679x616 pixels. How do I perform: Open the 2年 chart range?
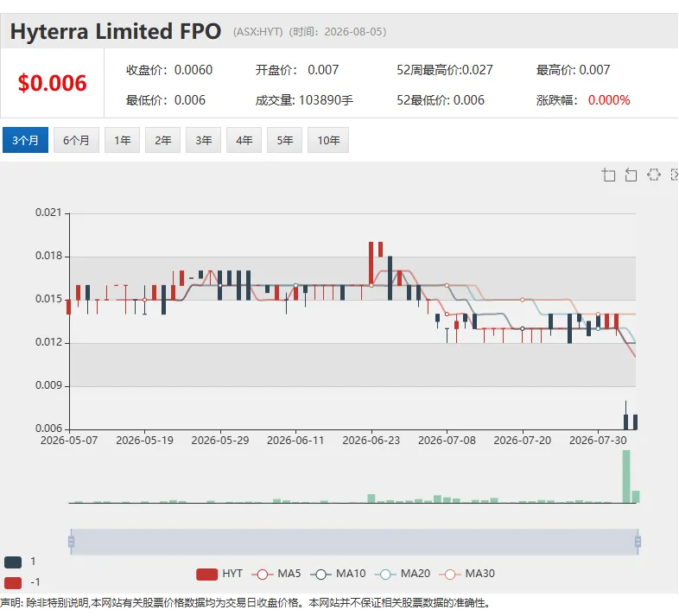[x=162, y=140]
